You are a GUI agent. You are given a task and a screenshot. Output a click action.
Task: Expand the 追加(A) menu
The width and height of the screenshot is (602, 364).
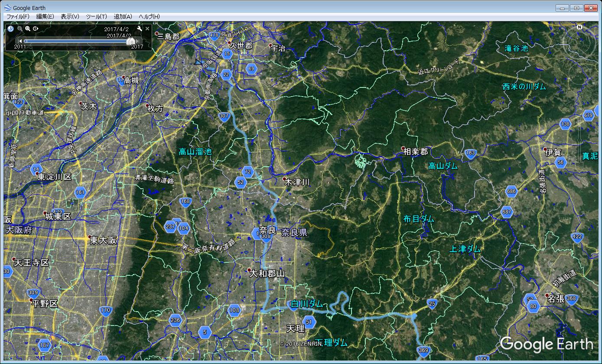(123, 16)
